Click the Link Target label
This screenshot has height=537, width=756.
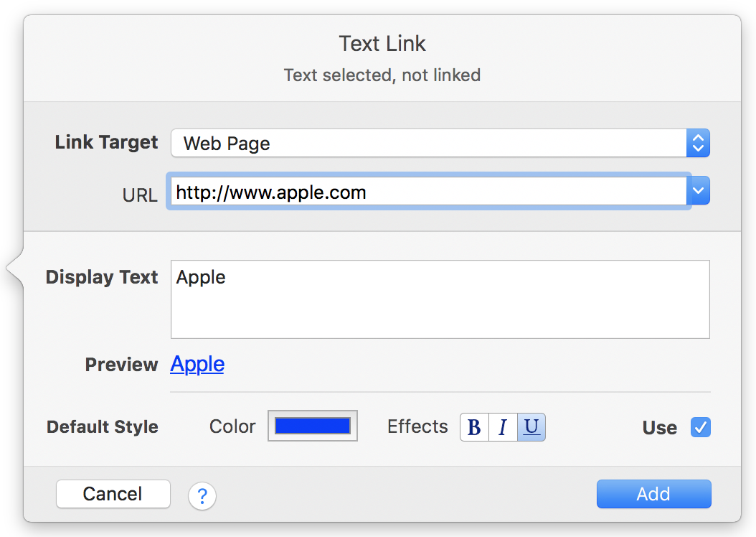coord(106,142)
